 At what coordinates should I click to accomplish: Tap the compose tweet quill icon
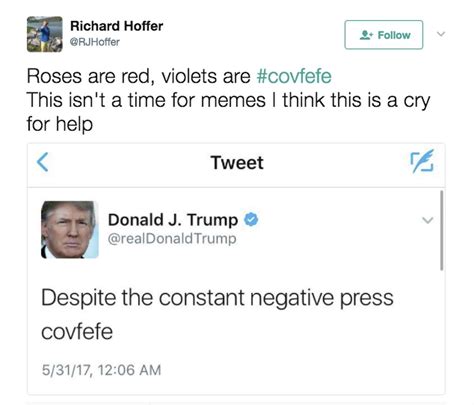point(422,161)
